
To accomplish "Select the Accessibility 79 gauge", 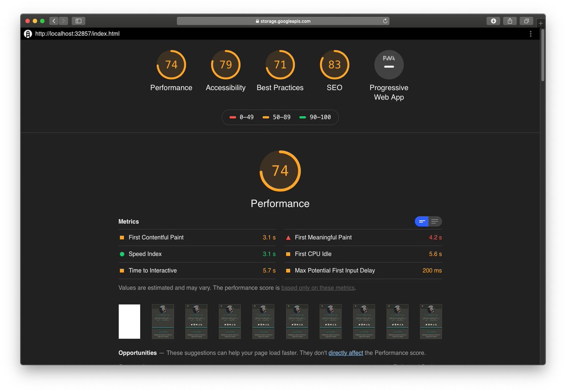I will click(225, 65).
